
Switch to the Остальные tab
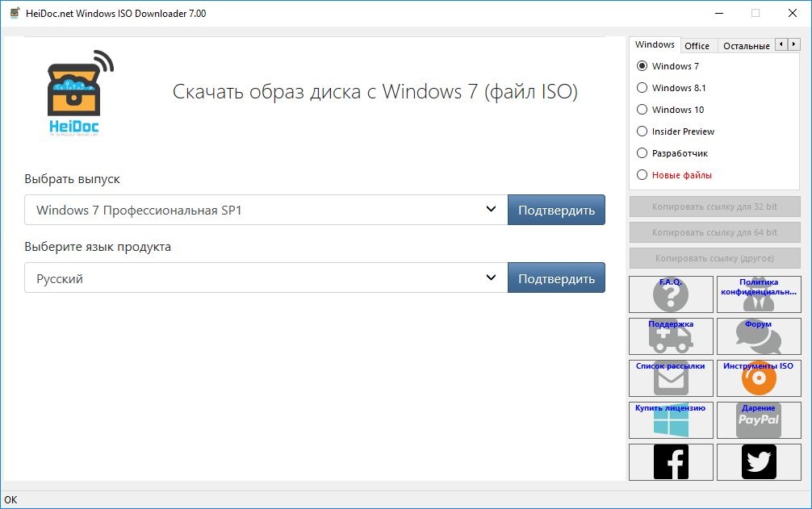745,46
